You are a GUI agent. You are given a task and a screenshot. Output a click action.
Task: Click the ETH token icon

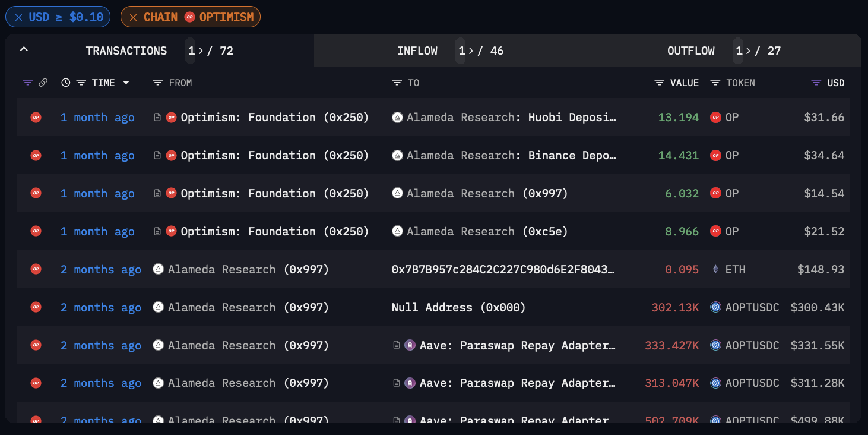[715, 270]
